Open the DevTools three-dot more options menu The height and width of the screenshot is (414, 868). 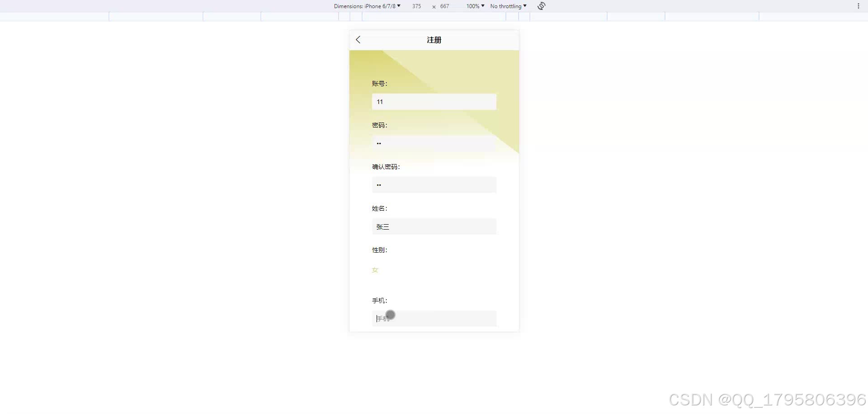pos(858,6)
